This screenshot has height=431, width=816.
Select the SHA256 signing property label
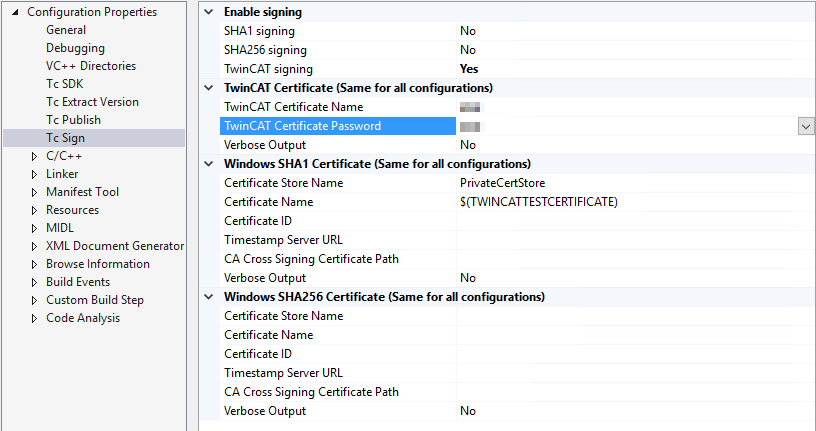click(265, 50)
